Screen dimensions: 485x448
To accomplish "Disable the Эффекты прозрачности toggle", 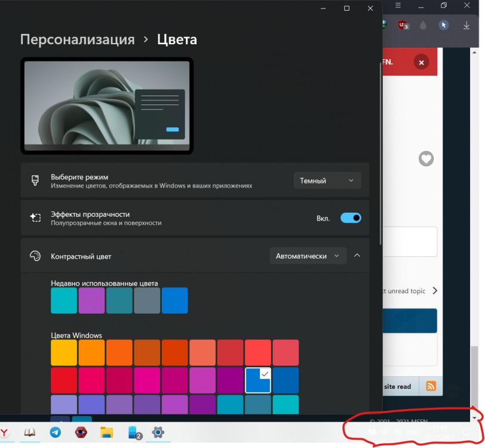I will tap(351, 217).
